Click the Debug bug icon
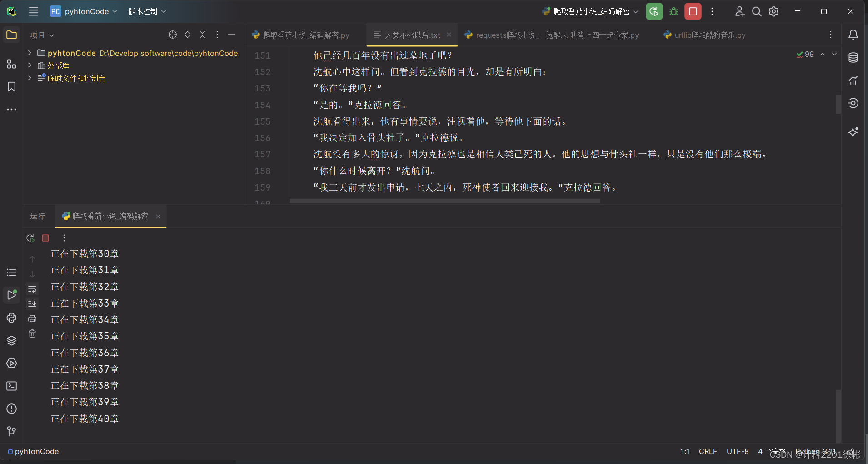The width and height of the screenshot is (868, 464). [674, 11]
